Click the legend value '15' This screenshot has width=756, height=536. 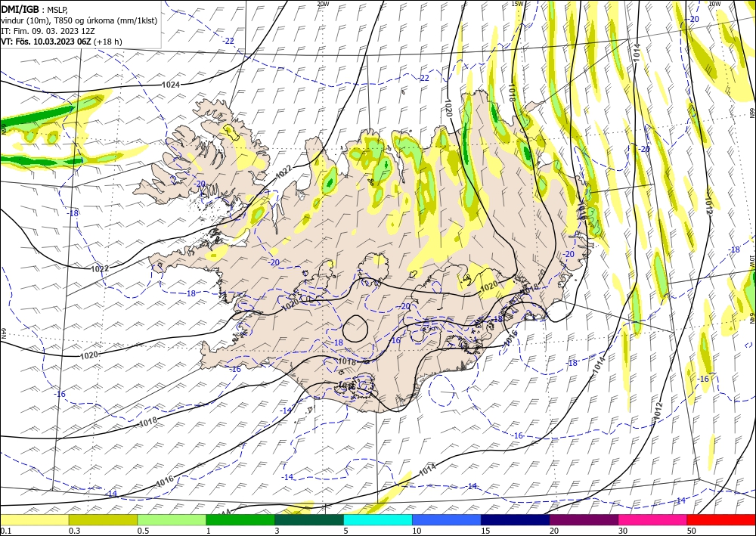click(485, 531)
